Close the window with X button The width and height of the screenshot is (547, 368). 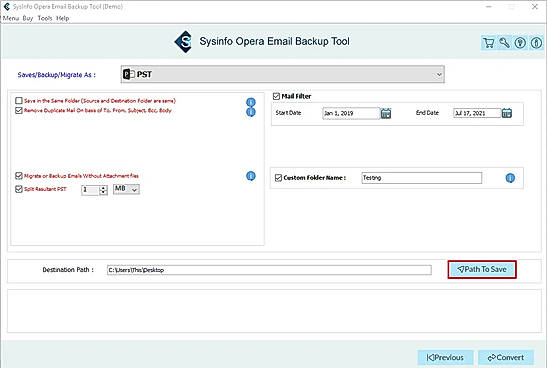pos(534,7)
